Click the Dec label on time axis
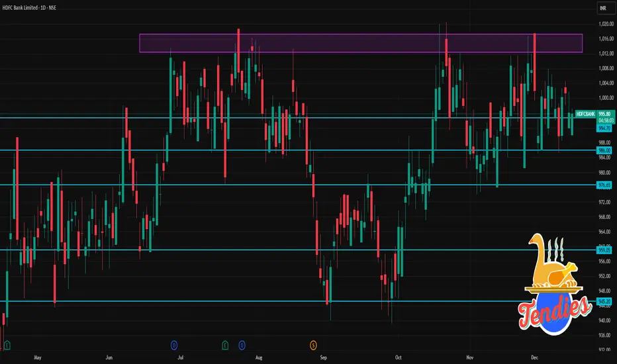This screenshot has height=364, width=617. pos(534,357)
